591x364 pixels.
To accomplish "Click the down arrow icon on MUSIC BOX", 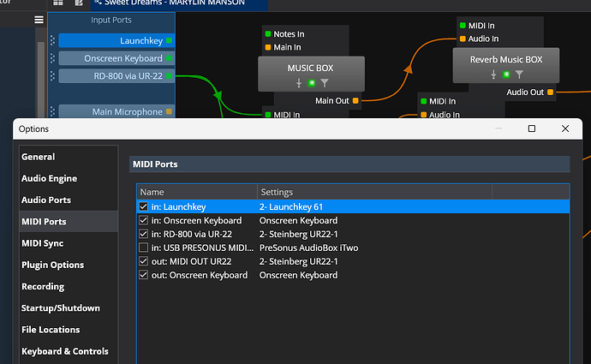I will (298, 83).
